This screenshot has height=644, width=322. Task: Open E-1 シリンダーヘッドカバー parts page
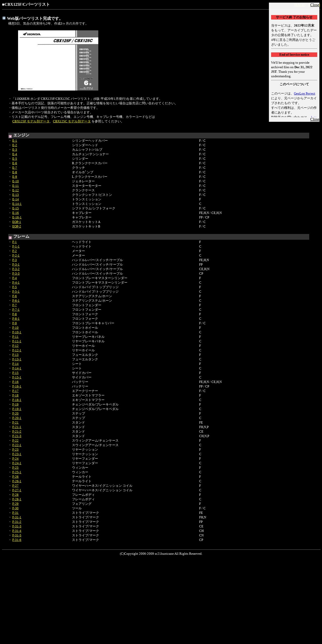pyautogui.click(x=15, y=141)
